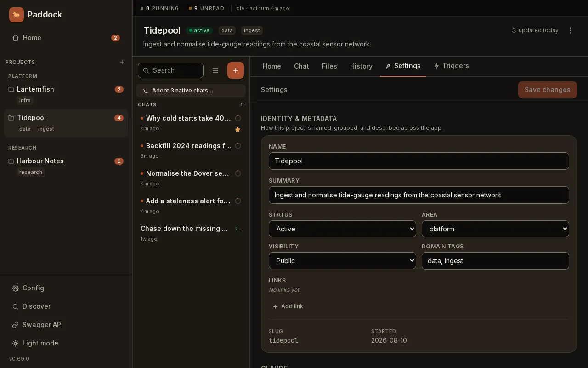
Task: Click status circle on staleness alert chat
Action: pyautogui.click(x=238, y=201)
